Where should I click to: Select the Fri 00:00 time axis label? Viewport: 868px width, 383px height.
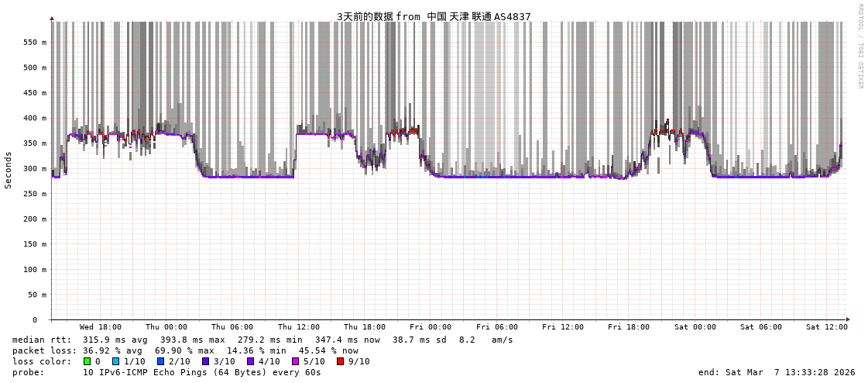pyautogui.click(x=431, y=327)
